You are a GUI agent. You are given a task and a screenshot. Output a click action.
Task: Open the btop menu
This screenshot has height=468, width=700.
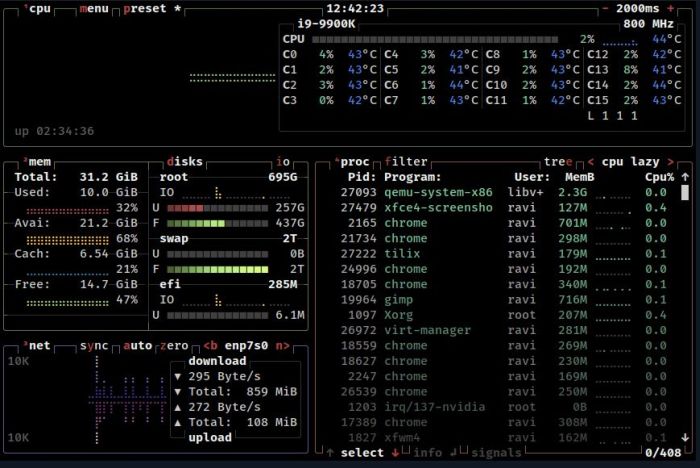coord(94,8)
